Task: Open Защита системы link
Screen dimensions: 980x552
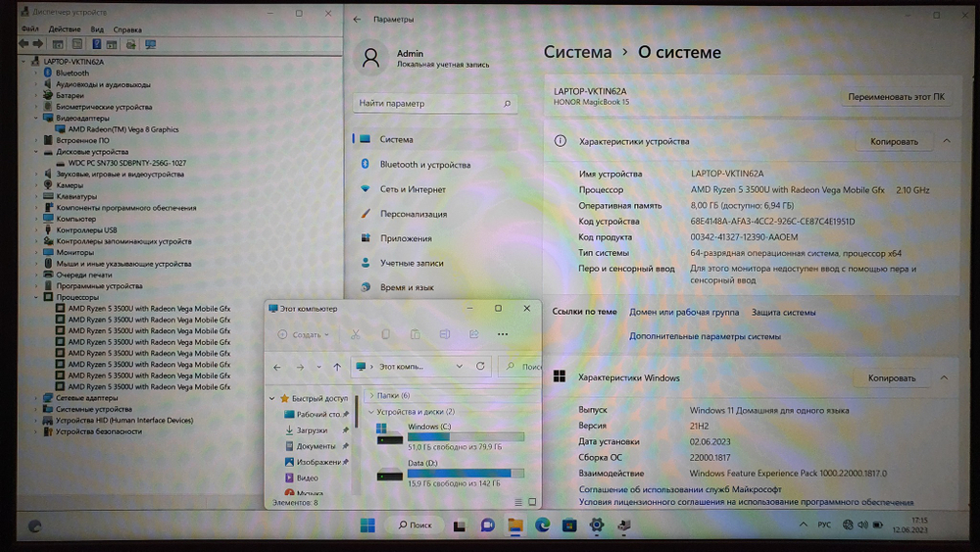Action: point(783,312)
